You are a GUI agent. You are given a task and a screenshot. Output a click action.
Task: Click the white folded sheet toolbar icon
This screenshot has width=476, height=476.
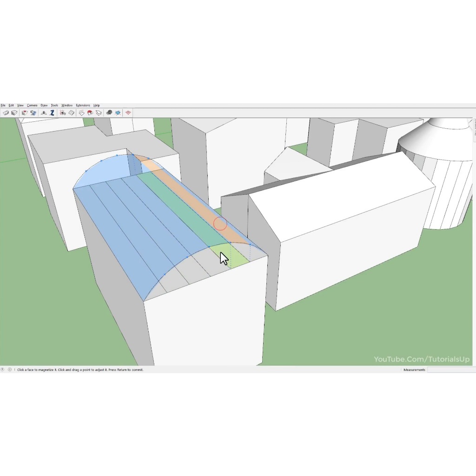coord(99,113)
